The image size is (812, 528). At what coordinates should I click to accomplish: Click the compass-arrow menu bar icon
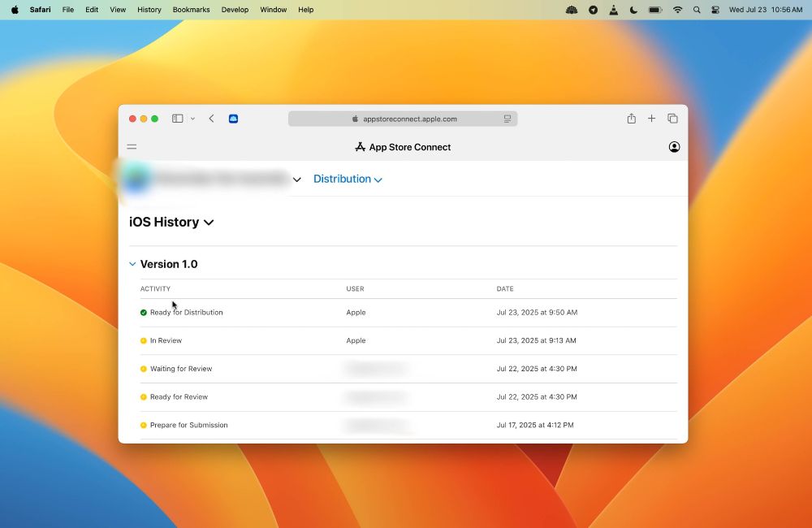pos(593,9)
